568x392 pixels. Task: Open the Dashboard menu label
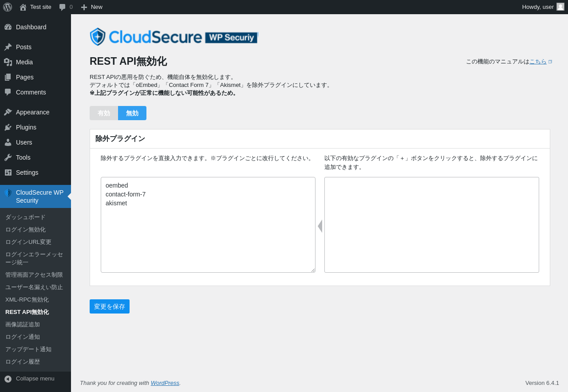[31, 27]
